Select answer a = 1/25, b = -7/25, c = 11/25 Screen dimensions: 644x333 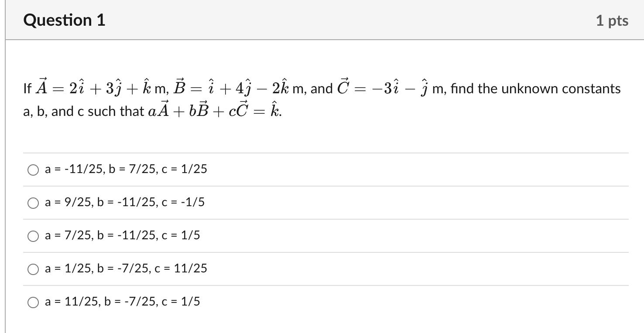(125, 269)
